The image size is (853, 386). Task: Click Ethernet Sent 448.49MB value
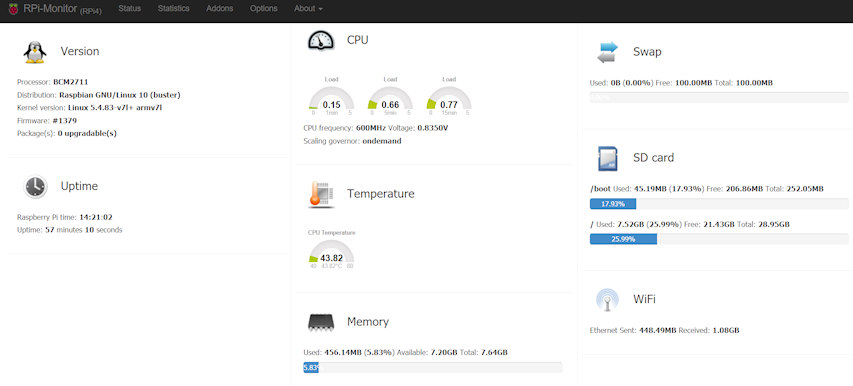[x=658, y=331]
